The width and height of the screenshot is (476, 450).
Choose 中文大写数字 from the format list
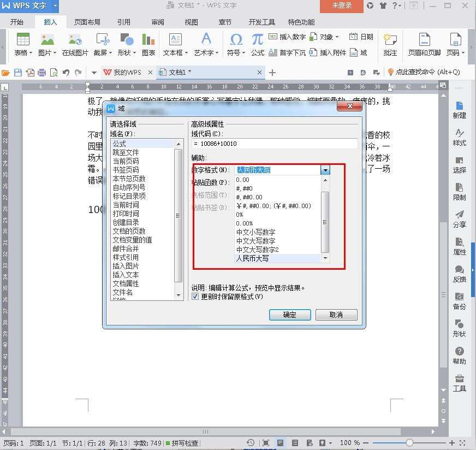(255, 241)
